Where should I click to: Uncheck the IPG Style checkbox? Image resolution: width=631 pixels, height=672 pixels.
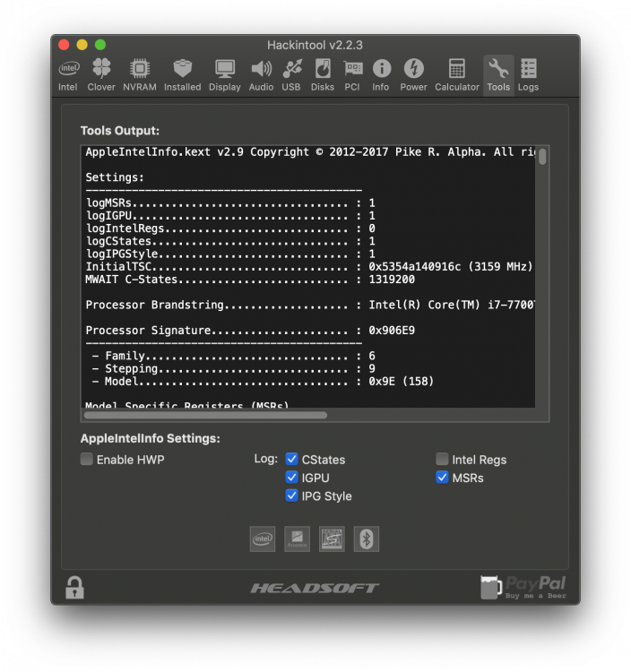tap(292, 495)
